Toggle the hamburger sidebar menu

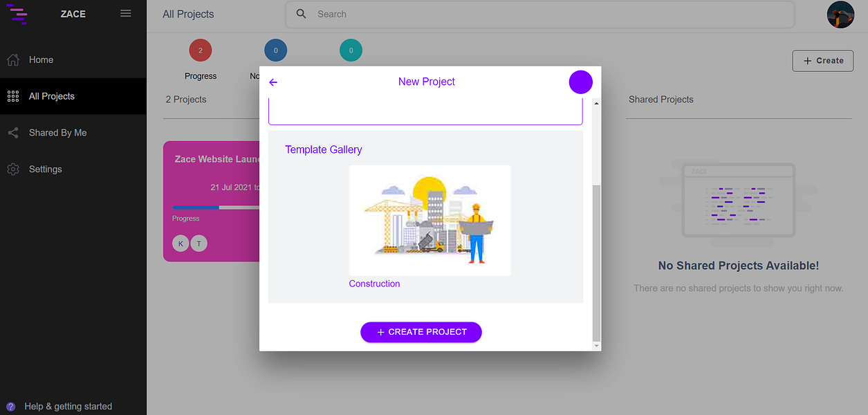(126, 13)
